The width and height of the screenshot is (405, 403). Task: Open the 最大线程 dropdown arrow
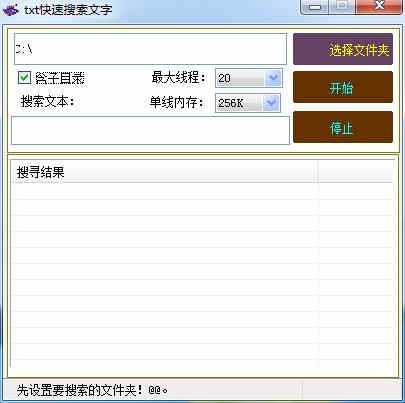coord(274,78)
